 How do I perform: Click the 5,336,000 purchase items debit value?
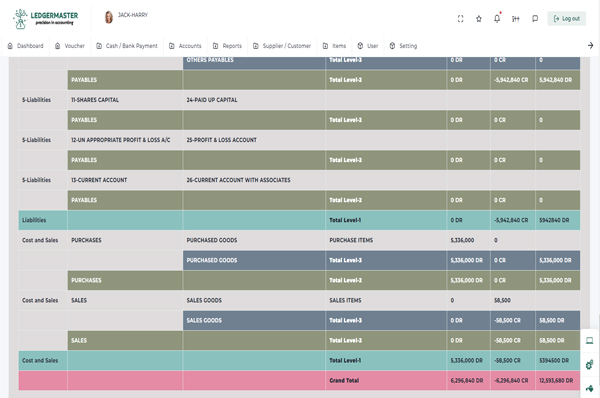click(x=462, y=240)
